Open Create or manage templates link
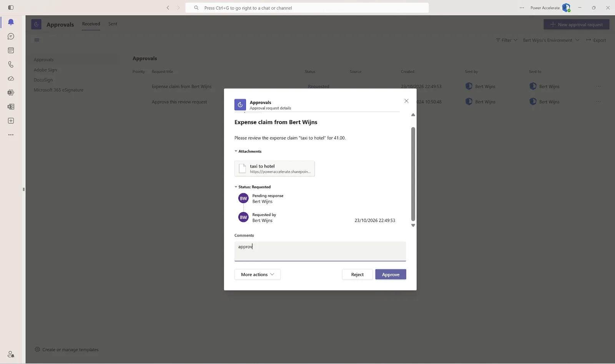The image size is (615, 364). pos(66,349)
